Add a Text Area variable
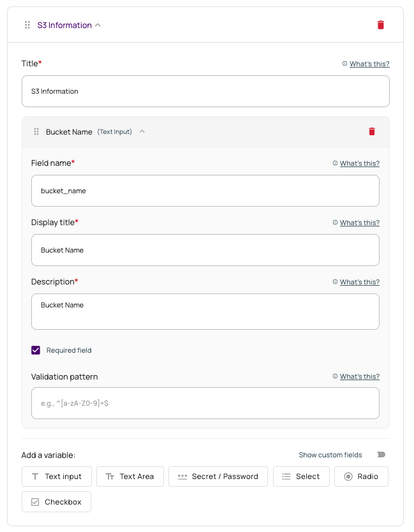Image resolution: width=414 pixels, height=532 pixels. tap(130, 476)
